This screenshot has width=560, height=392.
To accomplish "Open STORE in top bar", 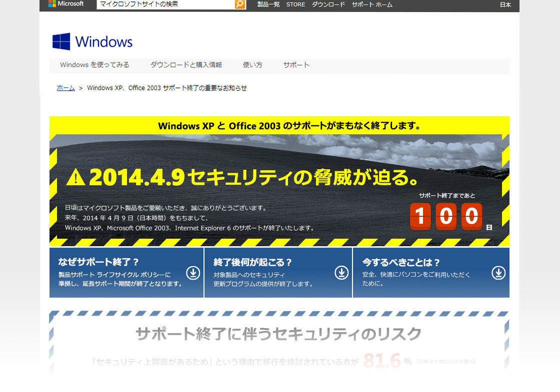I will pos(295,4).
